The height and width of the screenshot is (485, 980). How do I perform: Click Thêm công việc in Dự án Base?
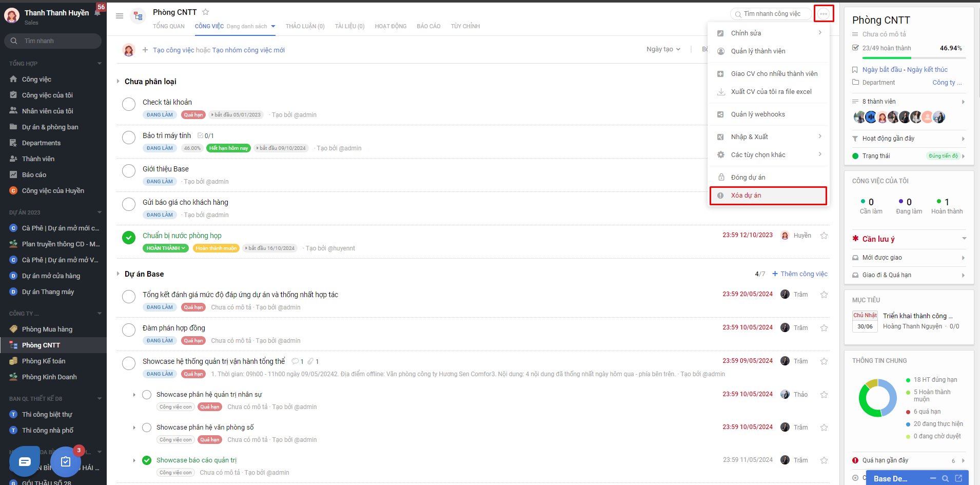point(799,274)
